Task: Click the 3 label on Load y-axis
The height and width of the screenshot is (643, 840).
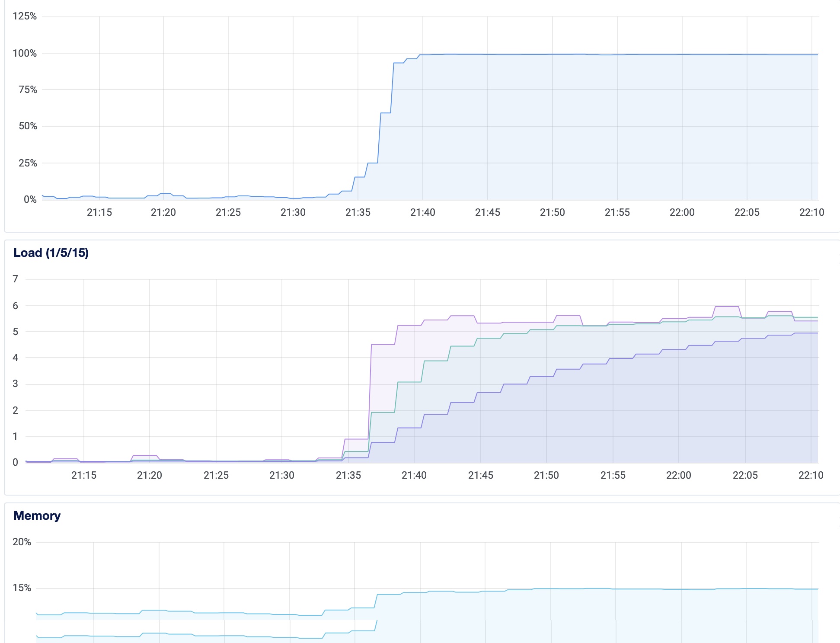Action: pos(16,384)
